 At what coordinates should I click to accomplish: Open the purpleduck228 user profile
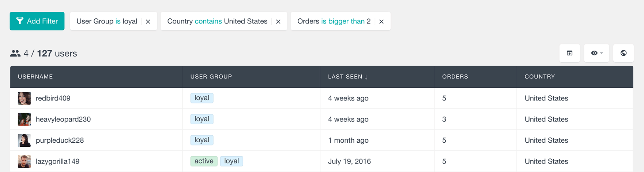click(x=60, y=140)
